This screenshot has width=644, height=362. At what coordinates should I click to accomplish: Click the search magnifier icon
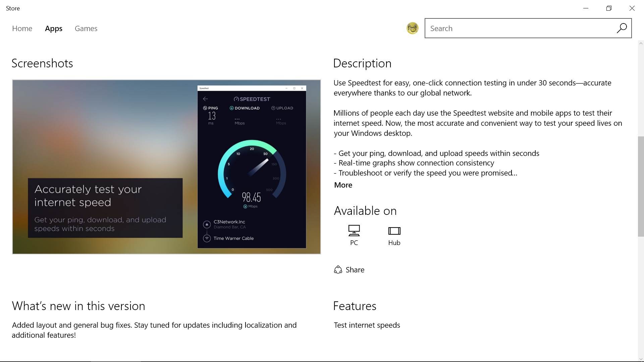click(x=622, y=28)
